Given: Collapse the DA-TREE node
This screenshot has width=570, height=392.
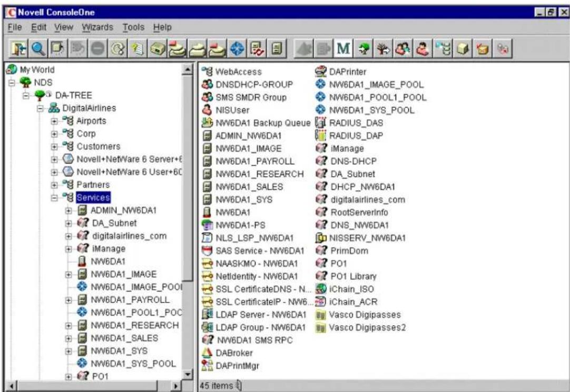Looking at the screenshot, I should coord(26,95).
